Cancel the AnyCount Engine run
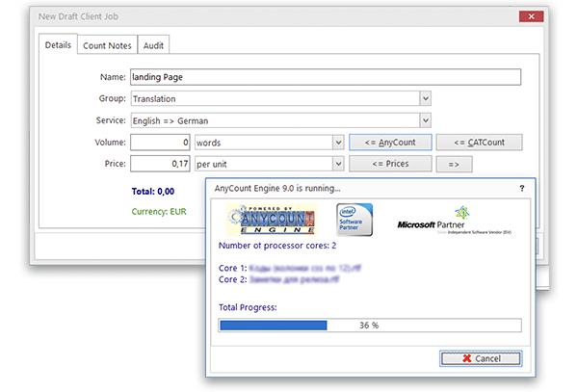The height and width of the screenshot is (392, 578). tap(481, 358)
